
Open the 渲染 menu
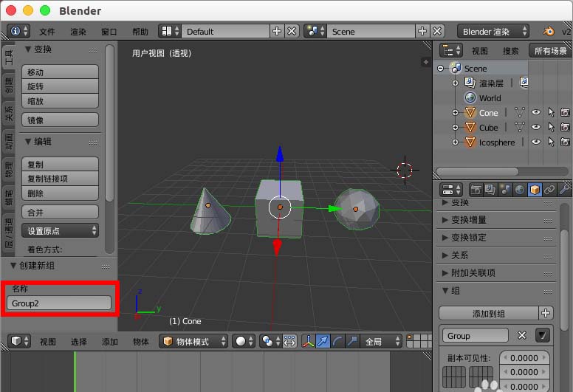pyautogui.click(x=78, y=32)
